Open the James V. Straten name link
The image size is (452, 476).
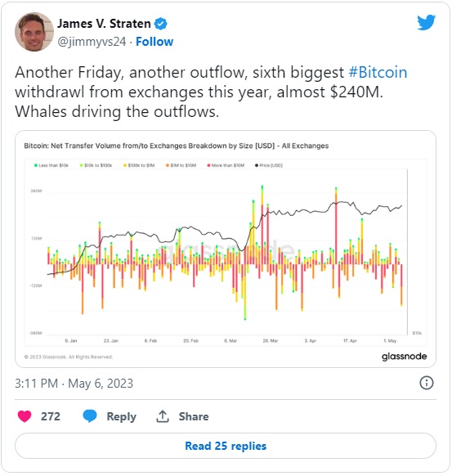coord(104,24)
